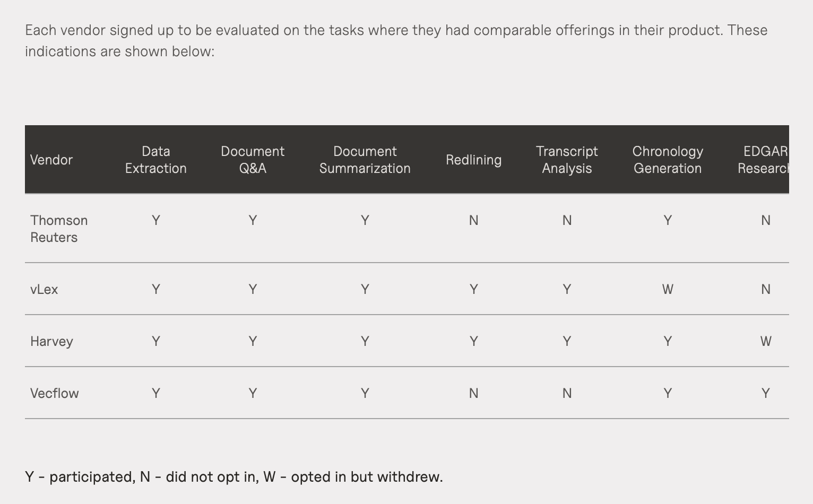813x504 pixels.
Task: Click the intro paragraph about vendor sign-ups
Action: pos(396,40)
